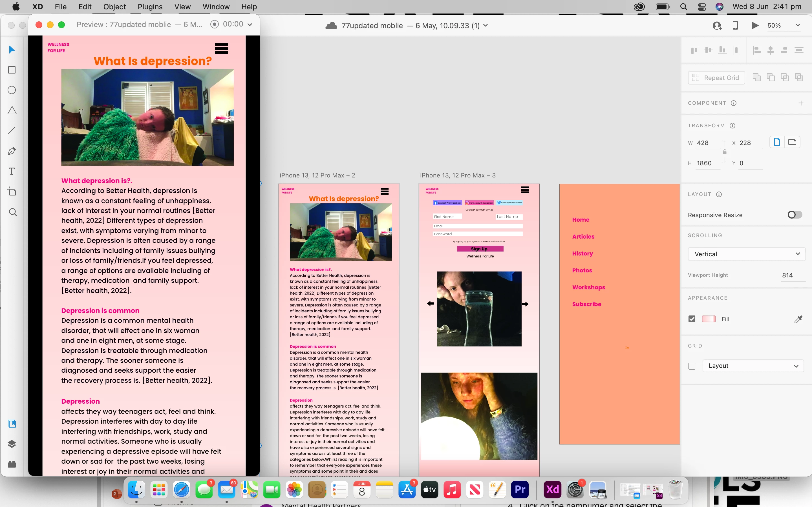
Task: Open the Layers panel
Action: [x=12, y=444]
